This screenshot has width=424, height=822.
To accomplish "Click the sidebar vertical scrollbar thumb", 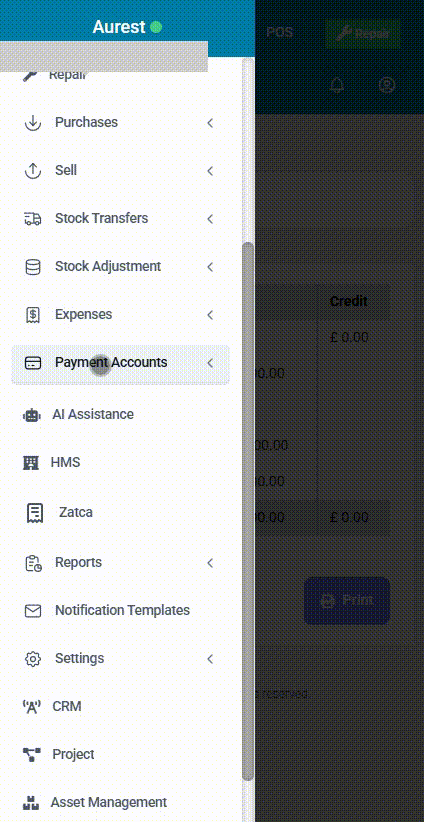I will click(x=248, y=511).
